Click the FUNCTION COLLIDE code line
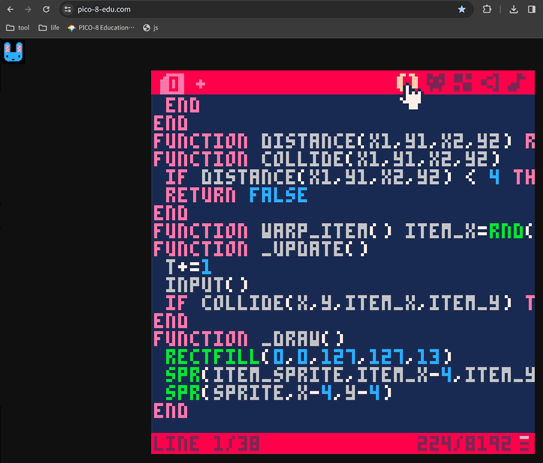Image resolution: width=543 pixels, height=463 pixels. [x=327, y=159]
